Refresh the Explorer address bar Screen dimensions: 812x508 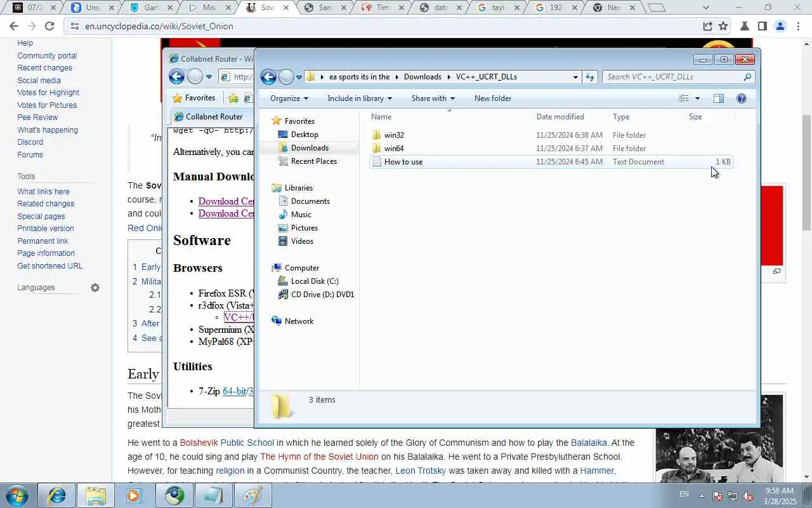click(590, 77)
